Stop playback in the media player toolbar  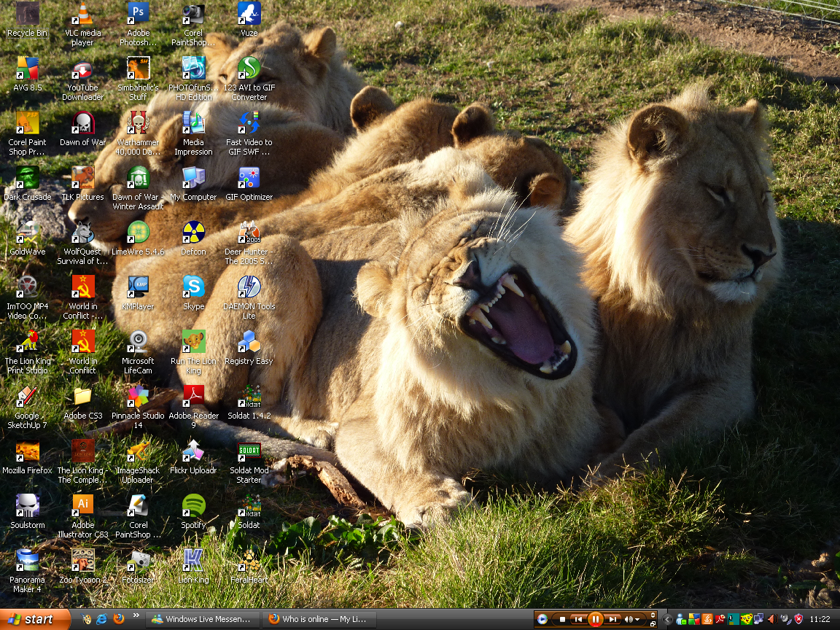pos(562,619)
